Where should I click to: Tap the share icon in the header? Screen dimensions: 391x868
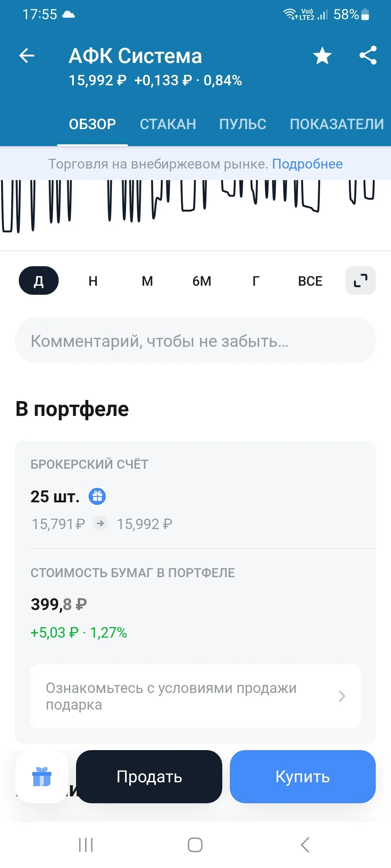click(x=368, y=55)
